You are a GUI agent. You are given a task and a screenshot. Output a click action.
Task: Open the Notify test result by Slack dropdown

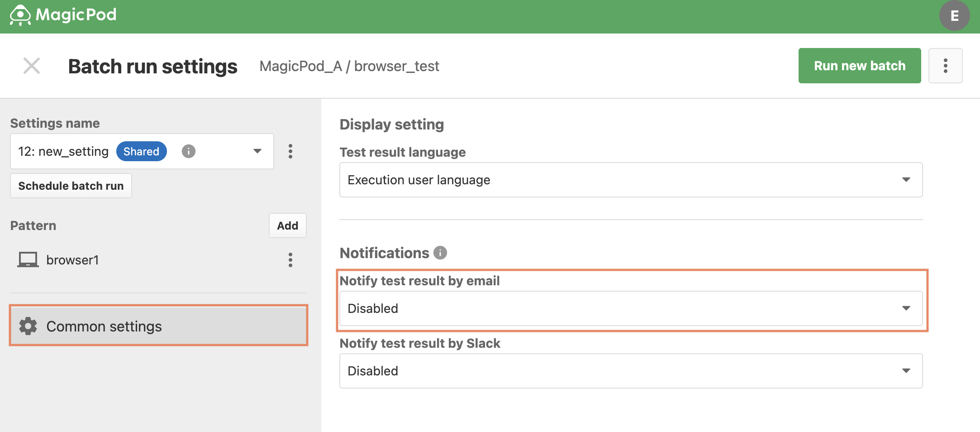(x=631, y=371)
